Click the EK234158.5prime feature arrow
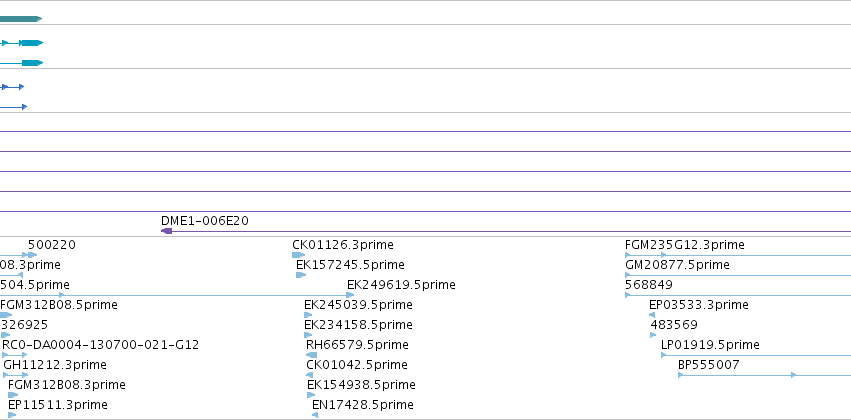This screenshot has height=420, width=851. click(308, 335)
